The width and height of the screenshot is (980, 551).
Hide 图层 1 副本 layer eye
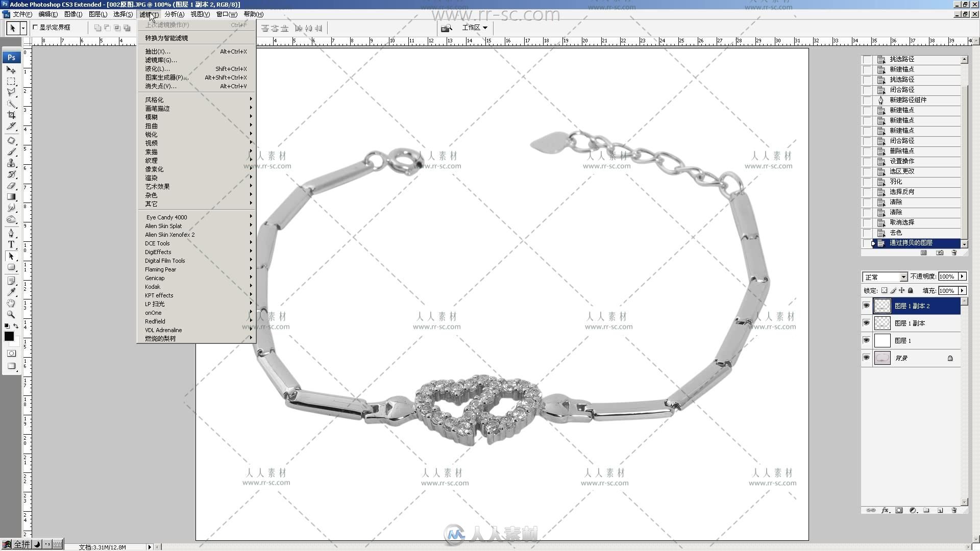point(866,323)
